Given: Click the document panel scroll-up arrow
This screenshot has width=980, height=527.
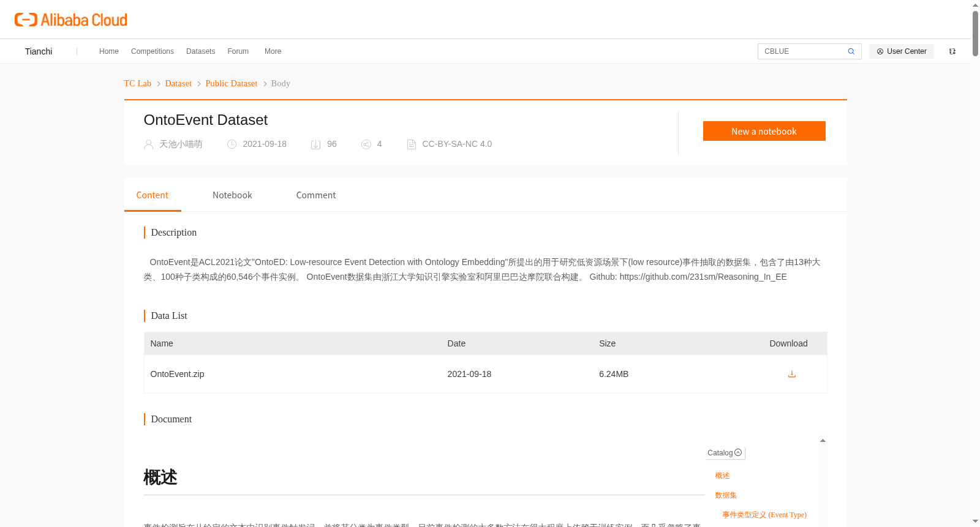Looking at the screenshot, I should click(823, 441).
